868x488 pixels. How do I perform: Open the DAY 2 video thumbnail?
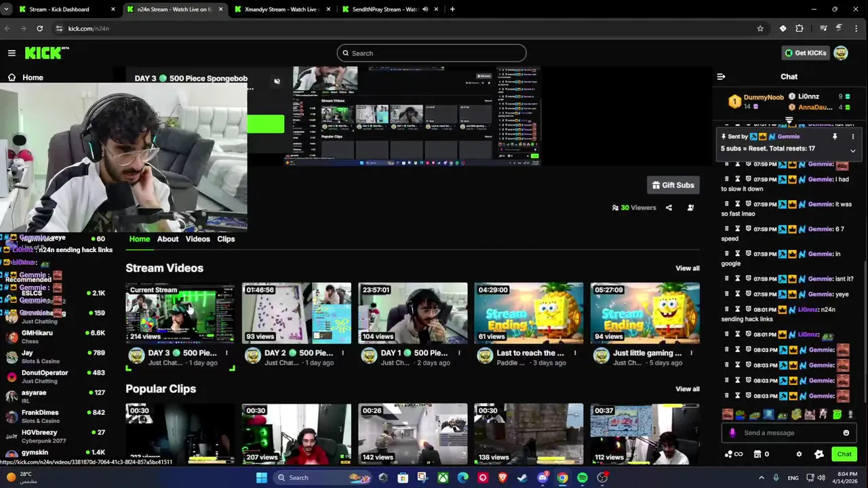pyautogui.click(x=296, y=313)
